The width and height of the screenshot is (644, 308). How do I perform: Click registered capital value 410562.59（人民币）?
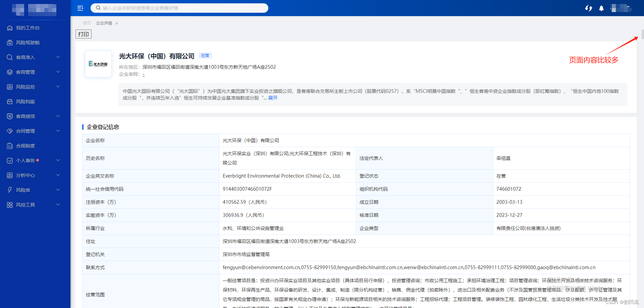[x=246, y=202]
